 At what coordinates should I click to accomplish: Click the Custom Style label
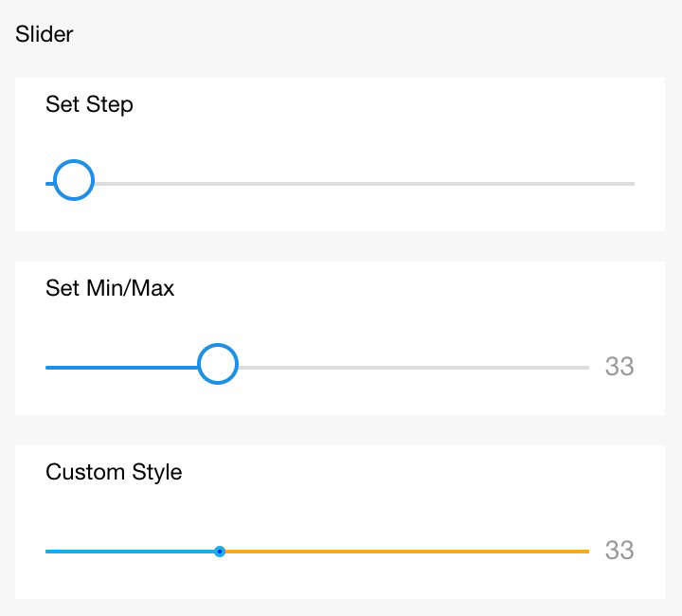click(x=114, y=472)
